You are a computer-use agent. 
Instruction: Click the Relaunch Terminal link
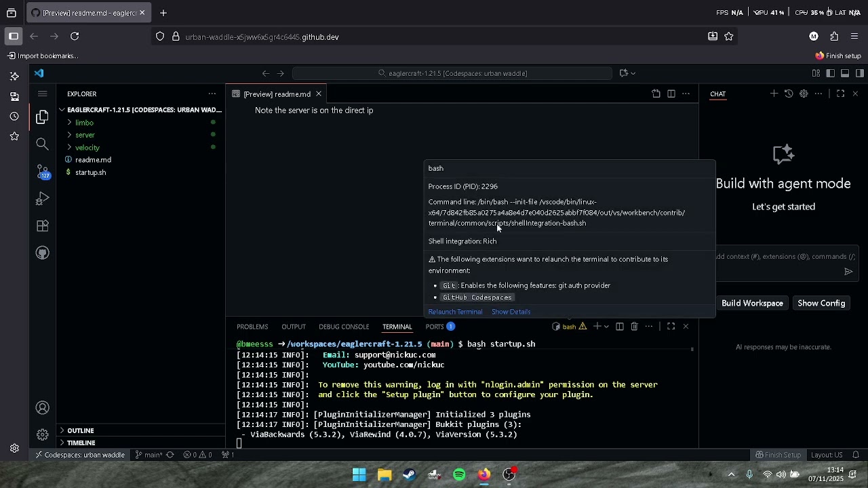(x=455, y=312)
